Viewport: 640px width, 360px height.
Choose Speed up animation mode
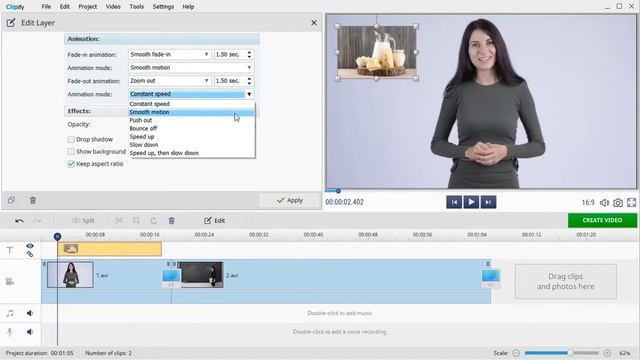pyautogui.click(x=192, y=137)
